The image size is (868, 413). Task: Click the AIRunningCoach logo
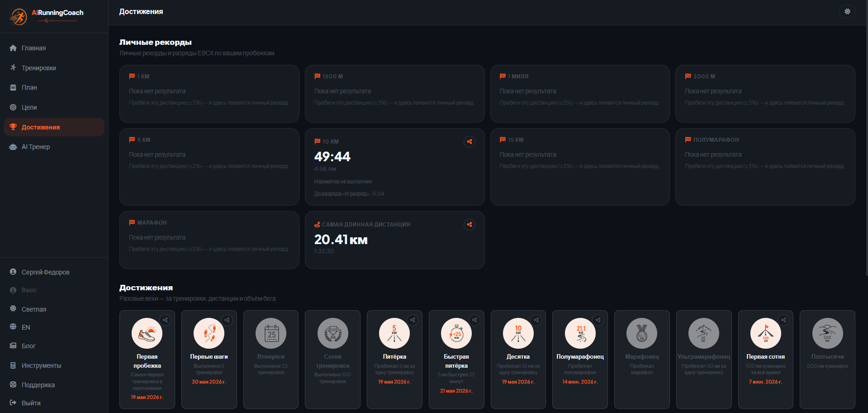pyautogui.click(x=47, y=16)
